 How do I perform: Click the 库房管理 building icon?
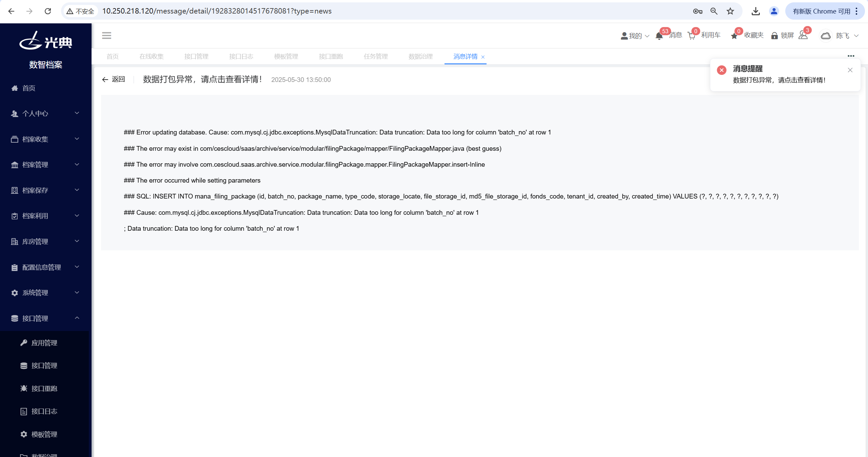coord(15,242)
